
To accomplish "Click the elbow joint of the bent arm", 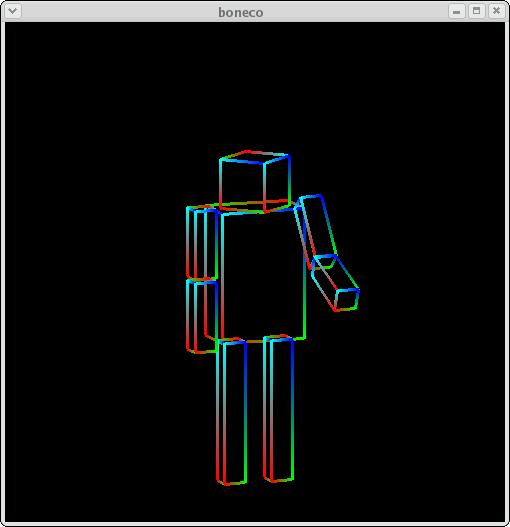I will [x=324, y=262].
